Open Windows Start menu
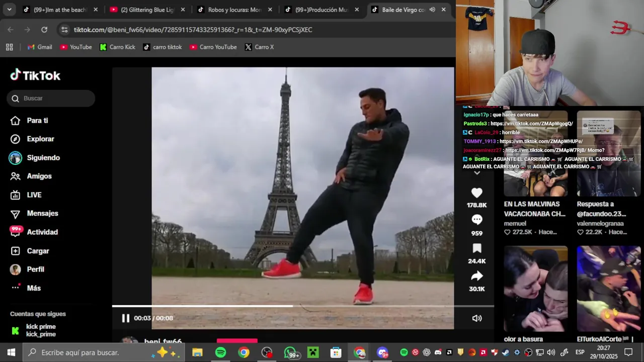Image resolution: width=644 pixels, height=362 pixels. tap(11, 352)
